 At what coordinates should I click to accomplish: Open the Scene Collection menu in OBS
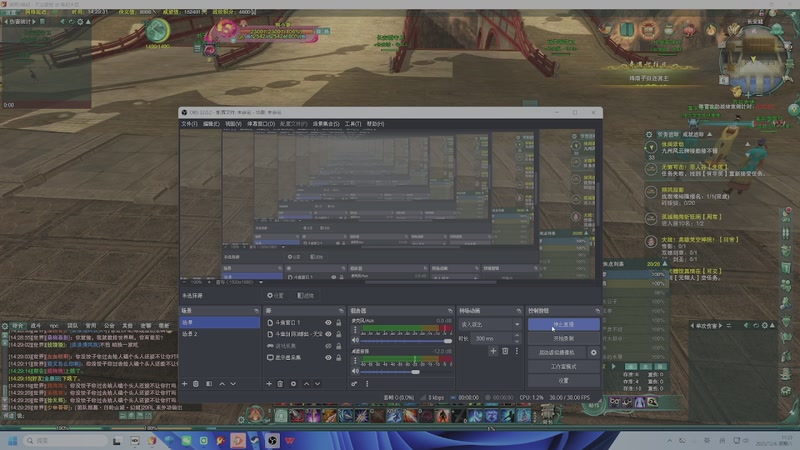(x=326, y=124)
